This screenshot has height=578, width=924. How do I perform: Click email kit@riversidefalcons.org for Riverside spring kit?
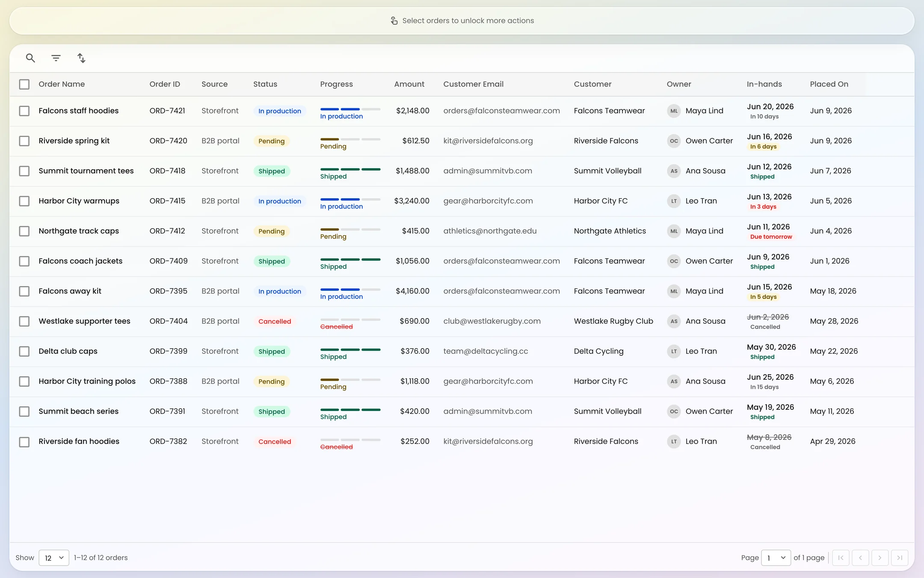click(488, 141)
